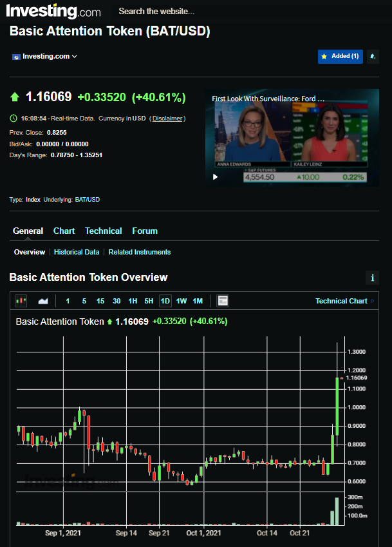This screenshot has width=392, height=547.
Task: Select candlestick chart type icon
Action: pyautogui.click(x=21, y=301)
